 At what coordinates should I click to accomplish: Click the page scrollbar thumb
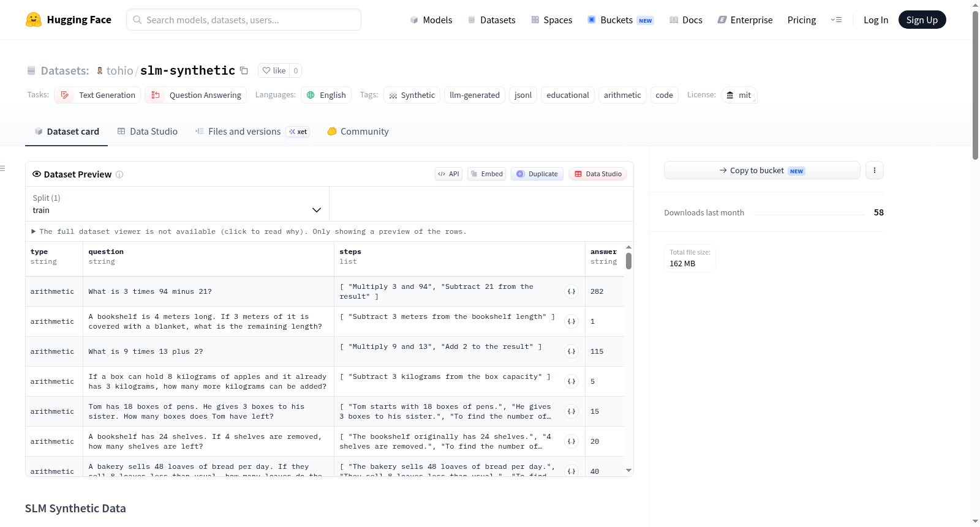coord(975,86)
